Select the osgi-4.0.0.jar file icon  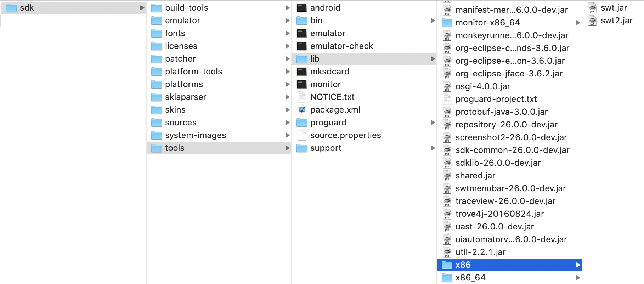(x=447, y=86)
